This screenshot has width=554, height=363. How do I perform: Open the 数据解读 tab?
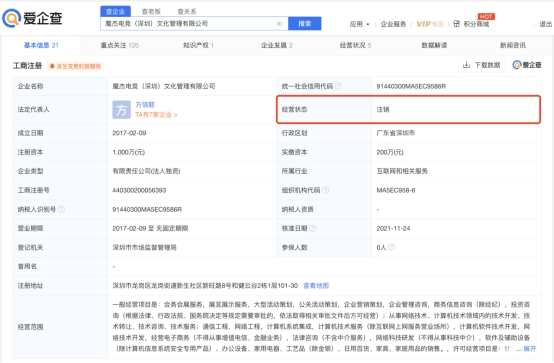point(434,45)
